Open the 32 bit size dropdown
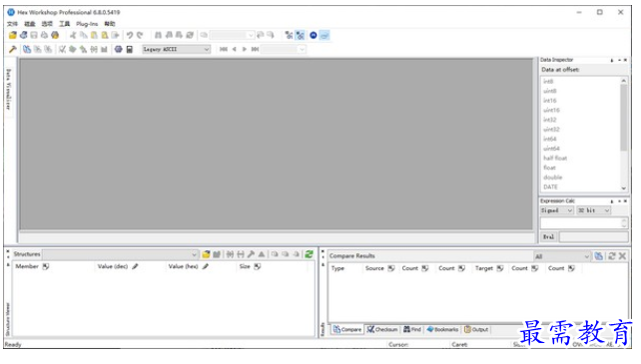Image resolution: width=641 pixels, height=364 pixels. [x=594, y=210]
